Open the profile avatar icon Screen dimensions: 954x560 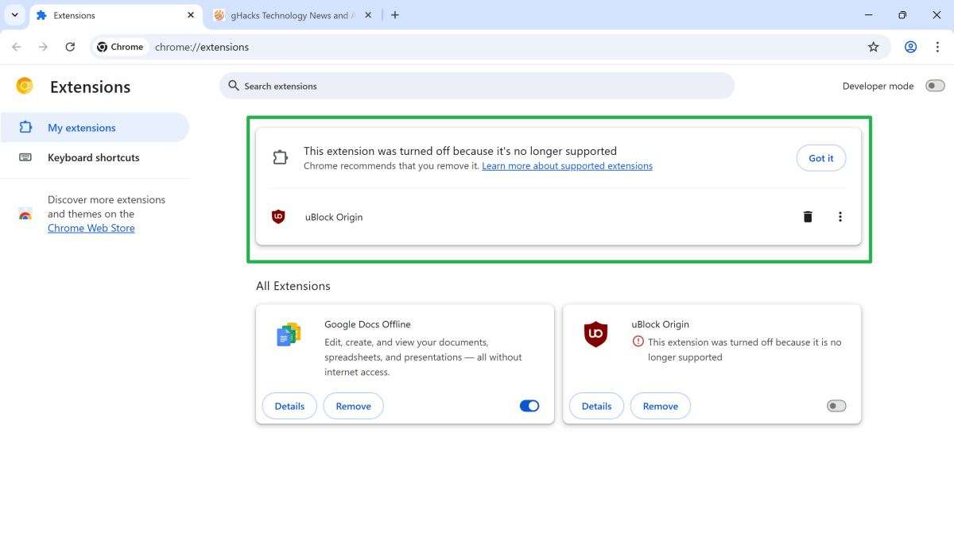911,47
